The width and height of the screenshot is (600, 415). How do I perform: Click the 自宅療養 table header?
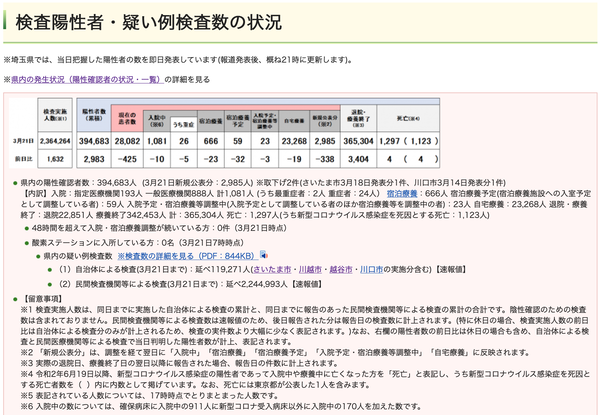click(x=294, y=121)
